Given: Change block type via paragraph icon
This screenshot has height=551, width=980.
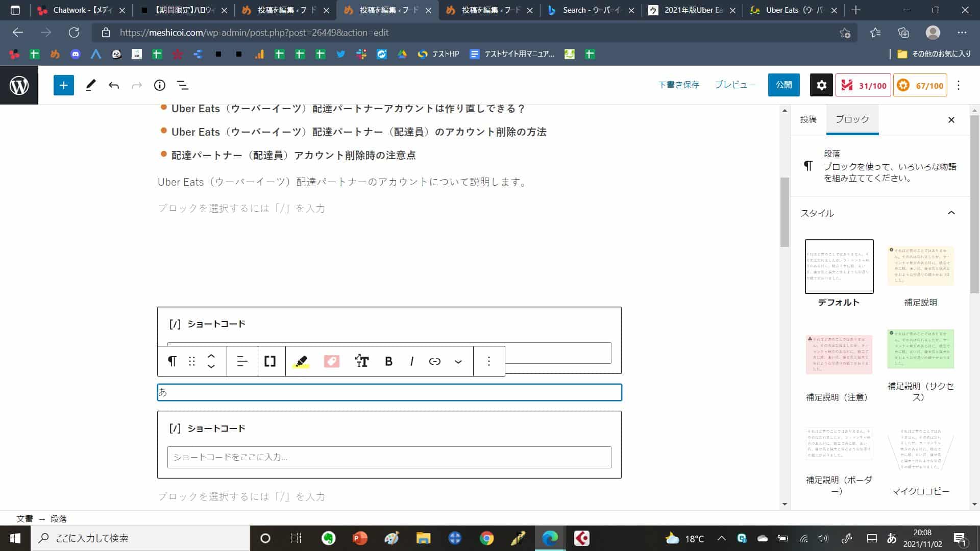Looking at the screenshot, I should pos(172,361).
